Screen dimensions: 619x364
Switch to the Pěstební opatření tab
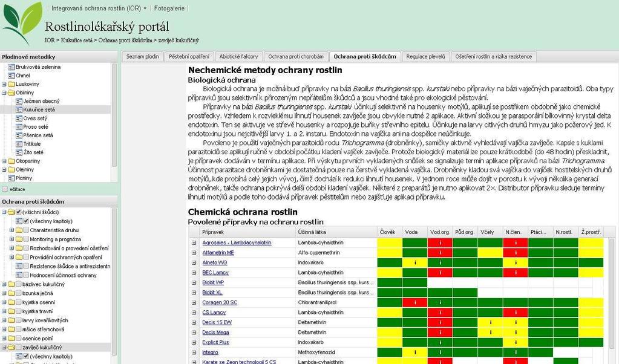click(189, 57)
